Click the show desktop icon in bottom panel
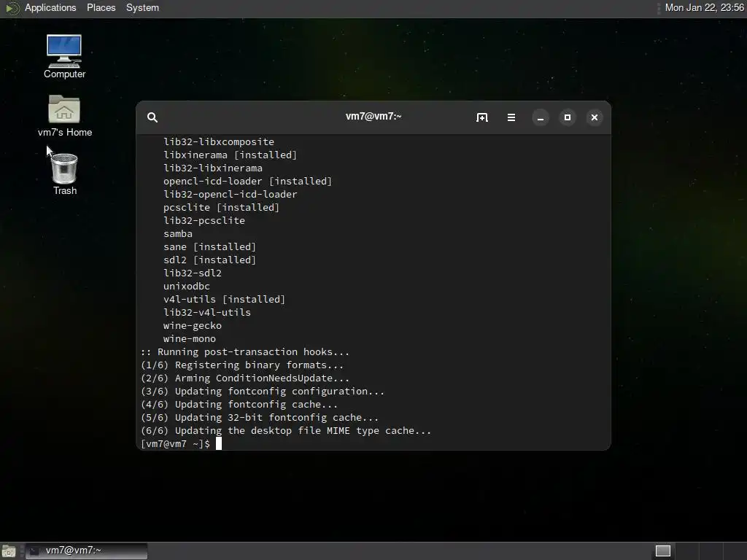Screen dimensions: 747x560 (9, 551)
